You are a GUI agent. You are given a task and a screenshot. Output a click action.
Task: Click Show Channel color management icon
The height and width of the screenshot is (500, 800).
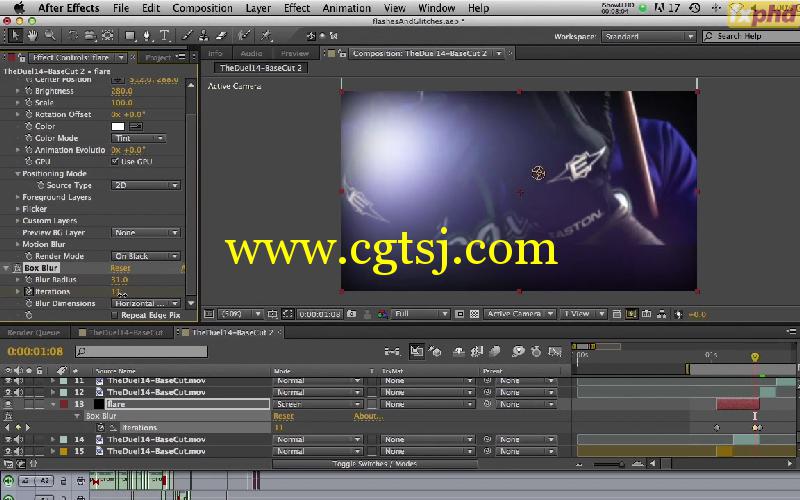383,314
